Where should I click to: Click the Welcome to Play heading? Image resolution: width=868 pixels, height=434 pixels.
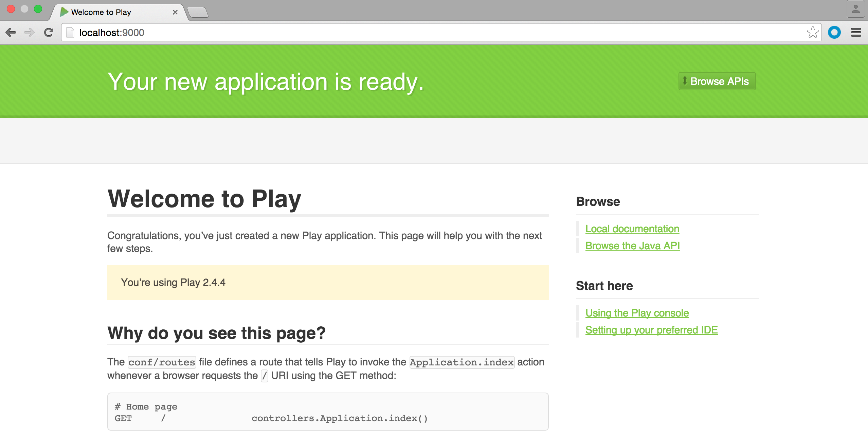point(204,199)
